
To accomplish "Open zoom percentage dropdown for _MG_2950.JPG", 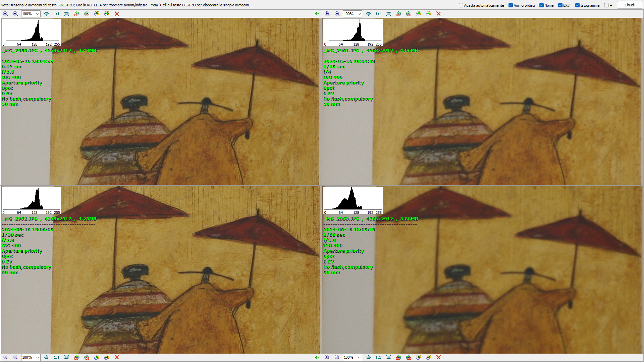I will click(37, 14).
